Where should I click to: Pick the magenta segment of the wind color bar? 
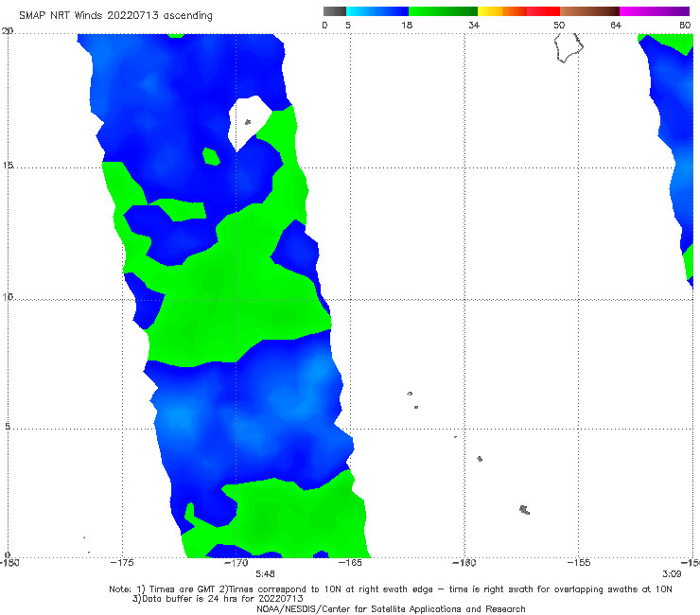654,11
